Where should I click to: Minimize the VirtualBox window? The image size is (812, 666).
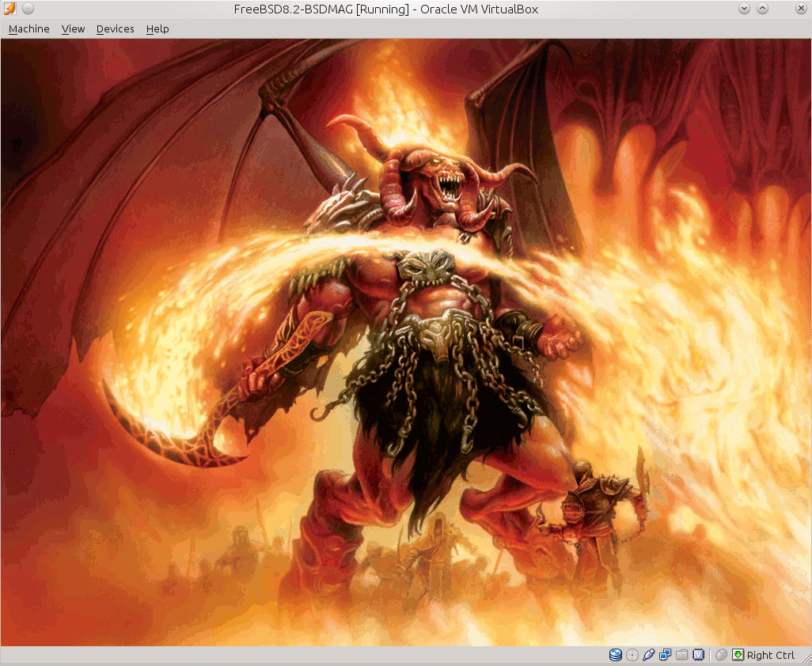coord(744,8)
